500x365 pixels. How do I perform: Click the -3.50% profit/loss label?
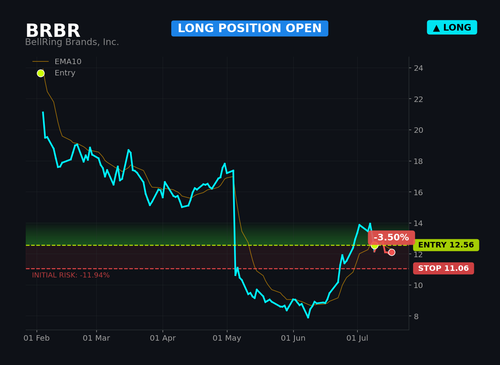(x=391, y=237)
